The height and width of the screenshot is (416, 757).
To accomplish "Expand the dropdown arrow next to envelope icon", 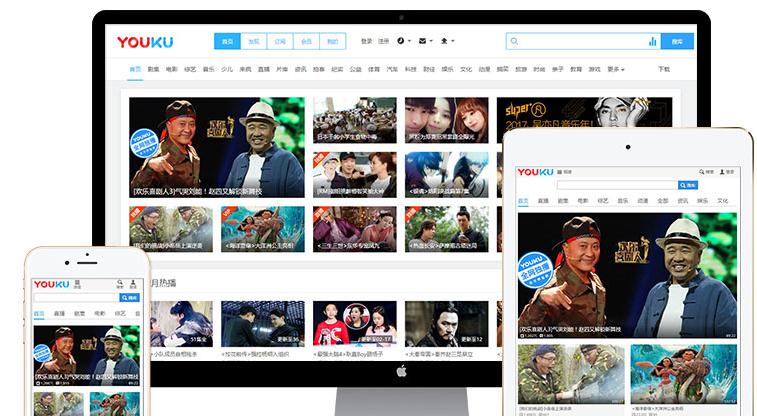I will (431, 41).
